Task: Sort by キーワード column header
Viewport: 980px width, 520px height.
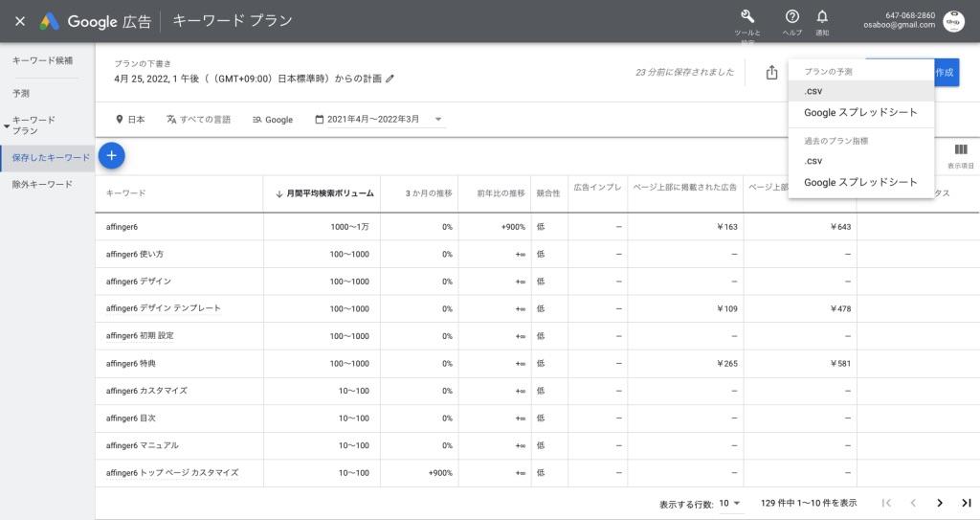Action: (125, 193)
